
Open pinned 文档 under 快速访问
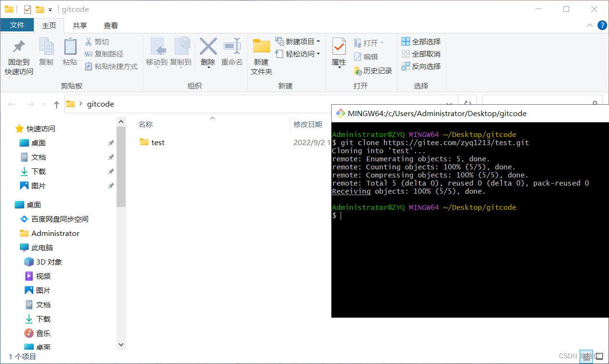(33, 157)
